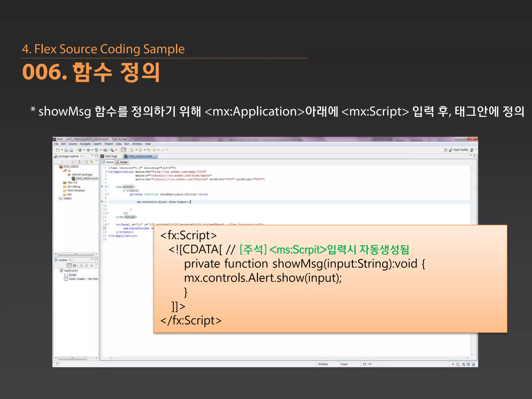Open the dropdown arrow next to Debug
Viewport: 532px width, 399px height.
92,150
